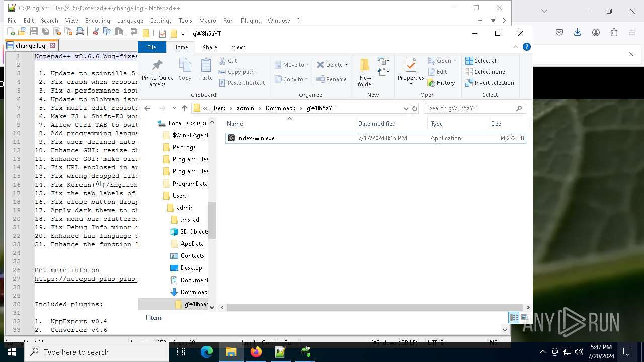
Task: Click Refresh button beside address bar
Action: pos(415,108)
